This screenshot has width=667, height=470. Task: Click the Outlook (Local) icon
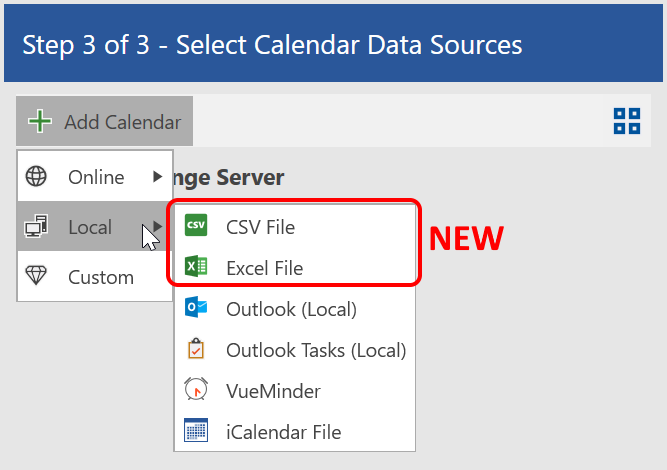pos(196,308)
